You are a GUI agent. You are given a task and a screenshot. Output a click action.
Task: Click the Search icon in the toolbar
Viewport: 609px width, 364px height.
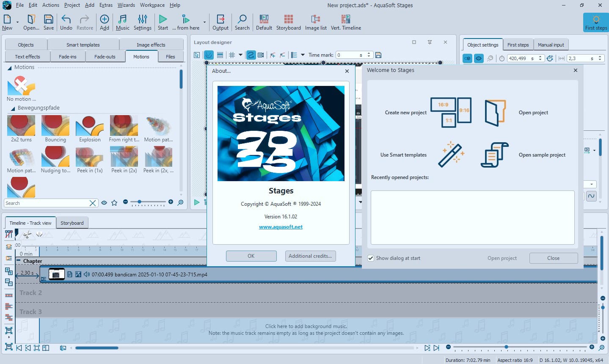[x=242, y=21]
